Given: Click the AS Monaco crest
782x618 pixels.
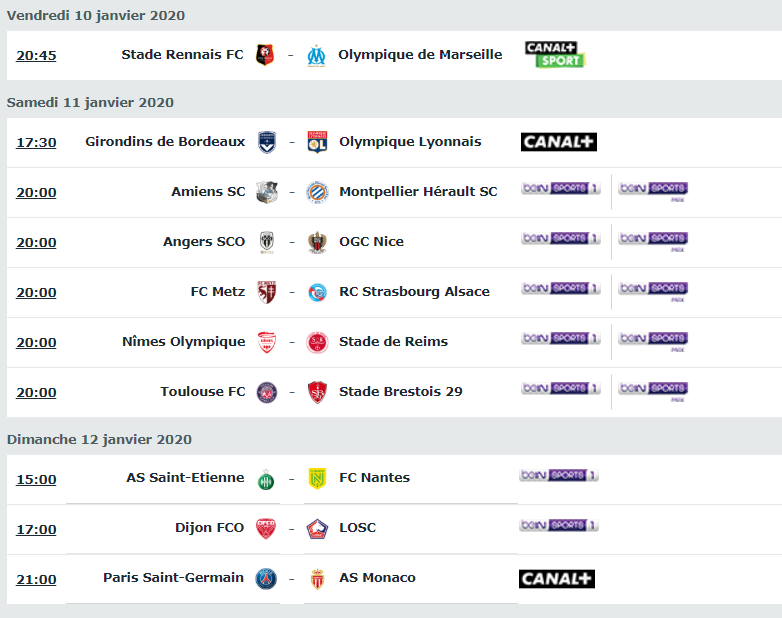Looking at the screenshot, I should [x=317, y=579].
